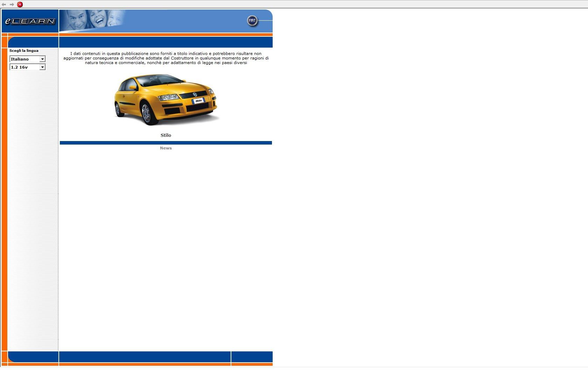The width and height of the screenshot is (588, 378).
Task: Click the yellow Stilo car image
Action: click(166, 99)
